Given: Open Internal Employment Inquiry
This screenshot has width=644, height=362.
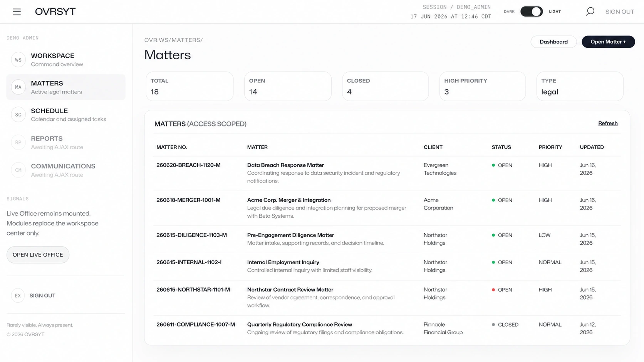Looking at the screenshot, I should click(x=283, y=262).
